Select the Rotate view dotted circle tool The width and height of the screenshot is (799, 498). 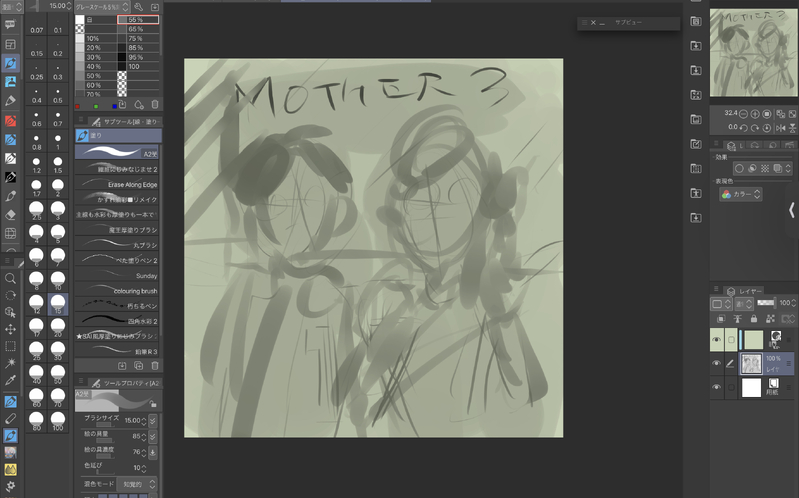pos(10,296)
